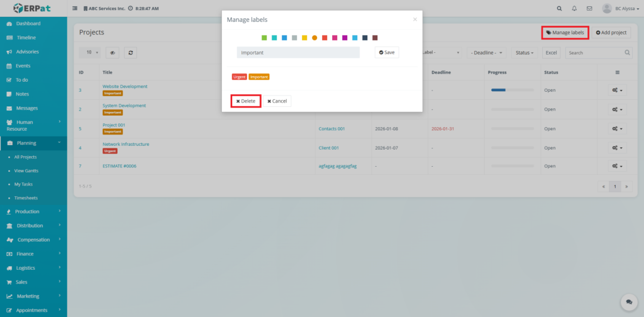Expand the Human Resource menu
The image size is (644, 317).
coord(33,125)
